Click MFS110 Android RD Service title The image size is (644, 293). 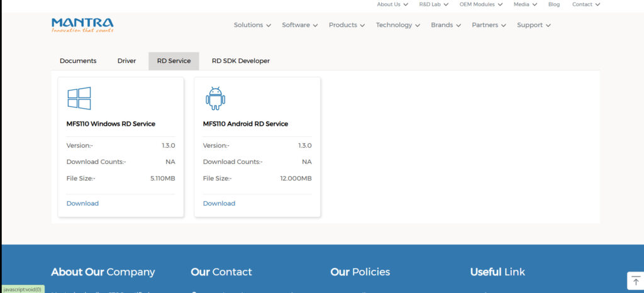pos(246,124)
